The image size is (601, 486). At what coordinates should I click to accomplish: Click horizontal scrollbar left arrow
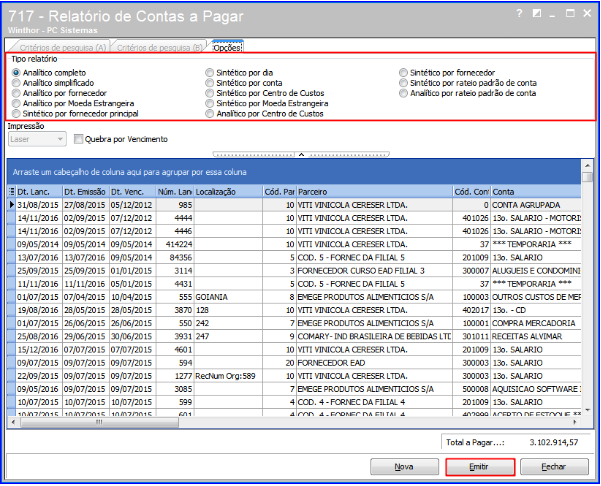13,422
